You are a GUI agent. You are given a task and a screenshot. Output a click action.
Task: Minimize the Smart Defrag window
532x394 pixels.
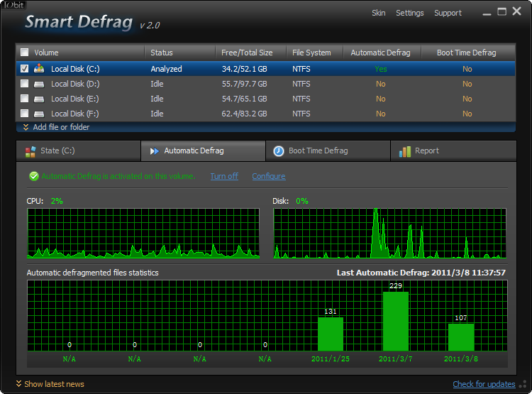[x=487, y=14]
